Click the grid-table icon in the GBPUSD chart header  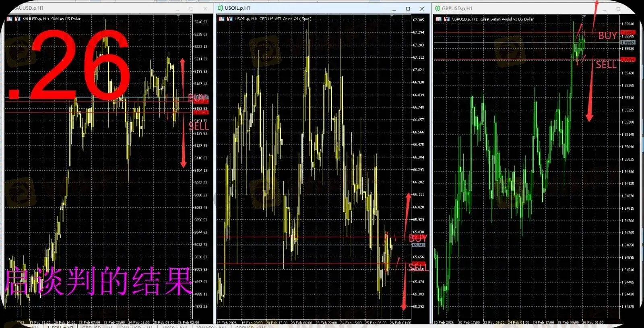point(439,19)
